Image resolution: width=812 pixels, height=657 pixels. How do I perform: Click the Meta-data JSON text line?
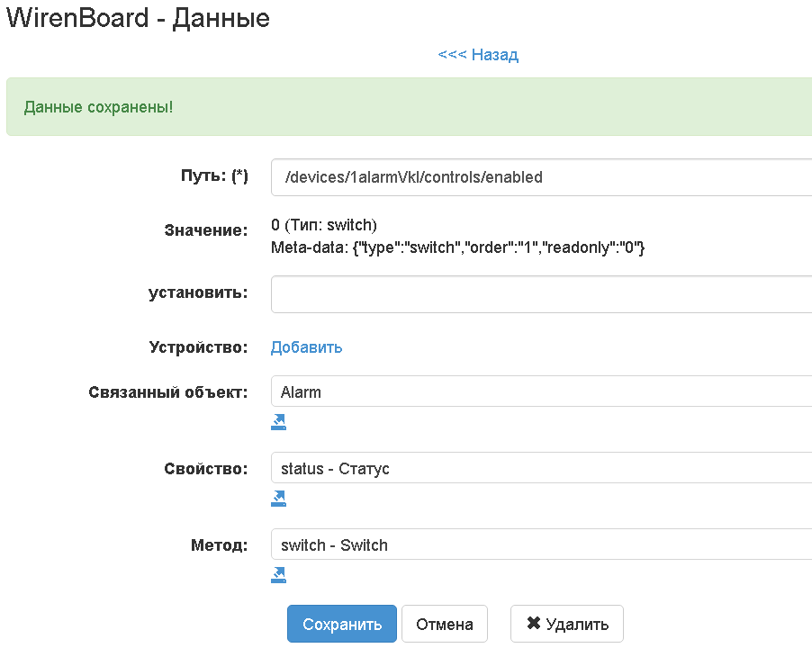[x=458, y=247]
